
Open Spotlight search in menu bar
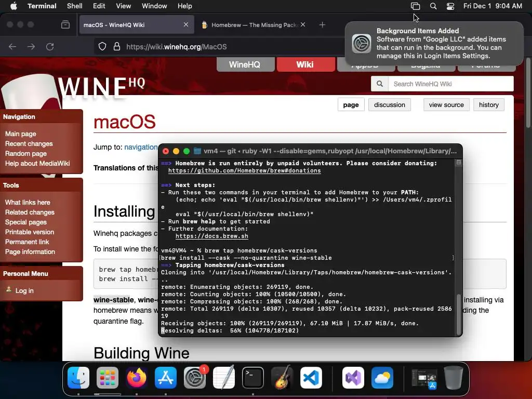coord(433,6)
